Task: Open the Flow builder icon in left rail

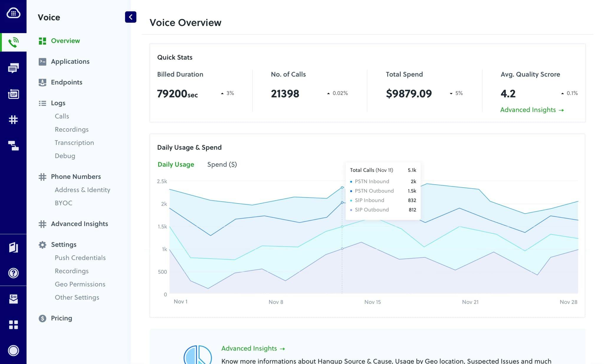Action: click(13, 145)
